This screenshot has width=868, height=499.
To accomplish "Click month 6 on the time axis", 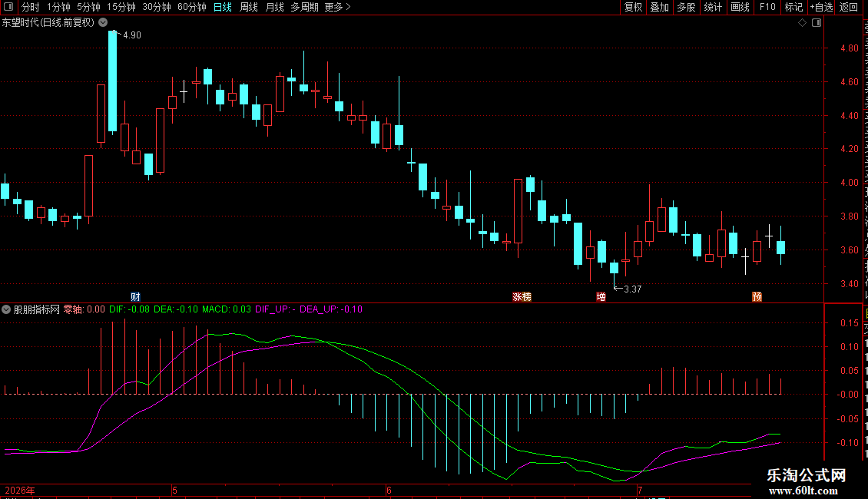I will click(x=389, y=491).
